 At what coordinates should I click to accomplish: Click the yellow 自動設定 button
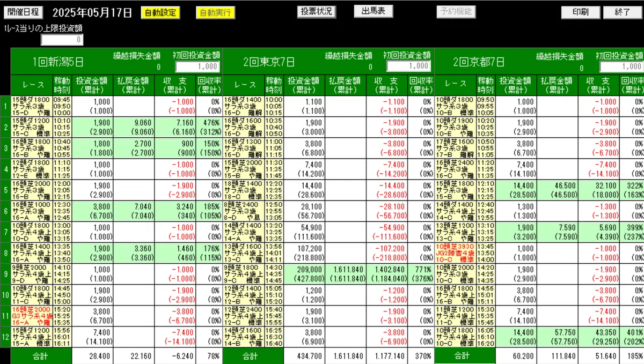tap(160, 12)
